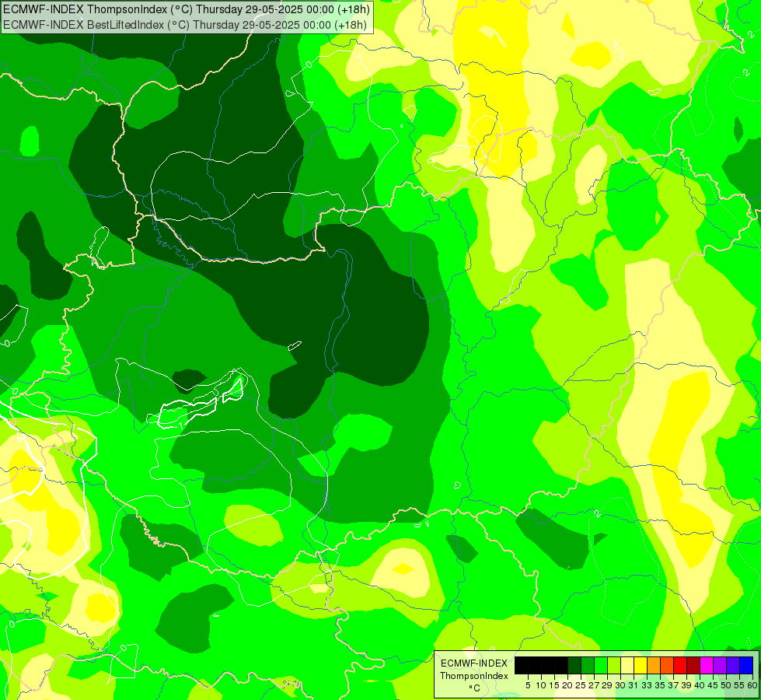Click legend scale value 45
This screenshot has height=700, width=761.
click(x=713, y=685)
